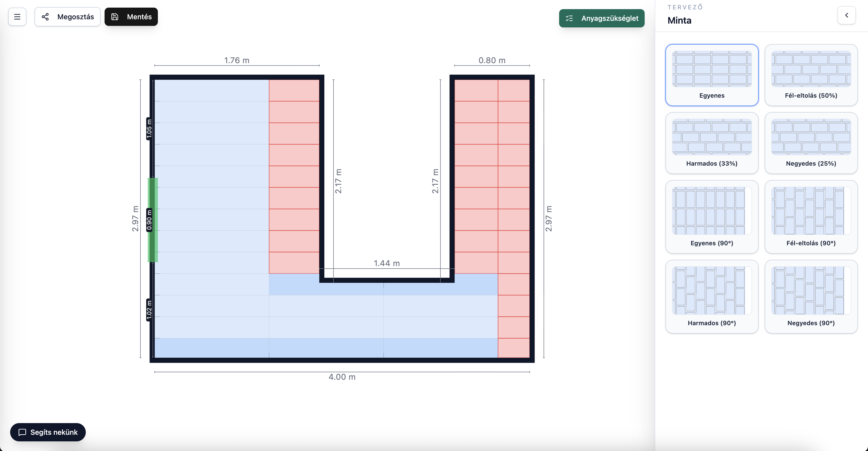This screenshot has height=451, width=868.
Task: Select the Fél-eltolás (50%) pattern
Action: click(x=811, y=75)
